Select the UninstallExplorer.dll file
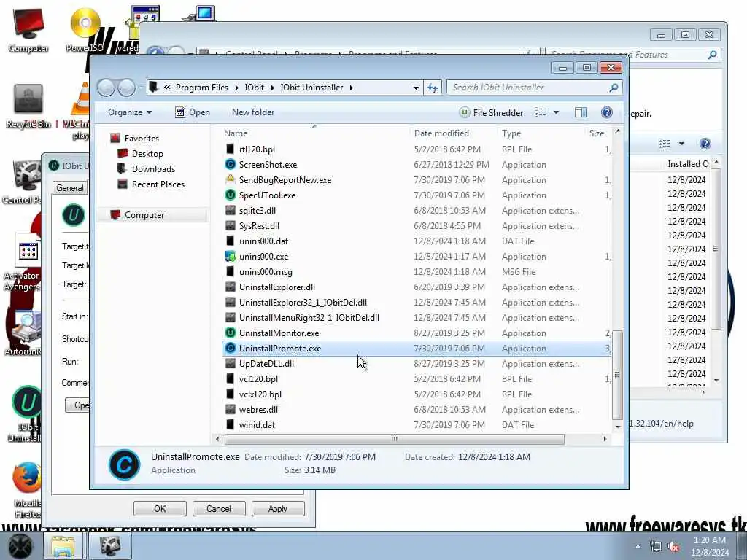Screen dimensions: 747x560 click(x=417, y=287)
